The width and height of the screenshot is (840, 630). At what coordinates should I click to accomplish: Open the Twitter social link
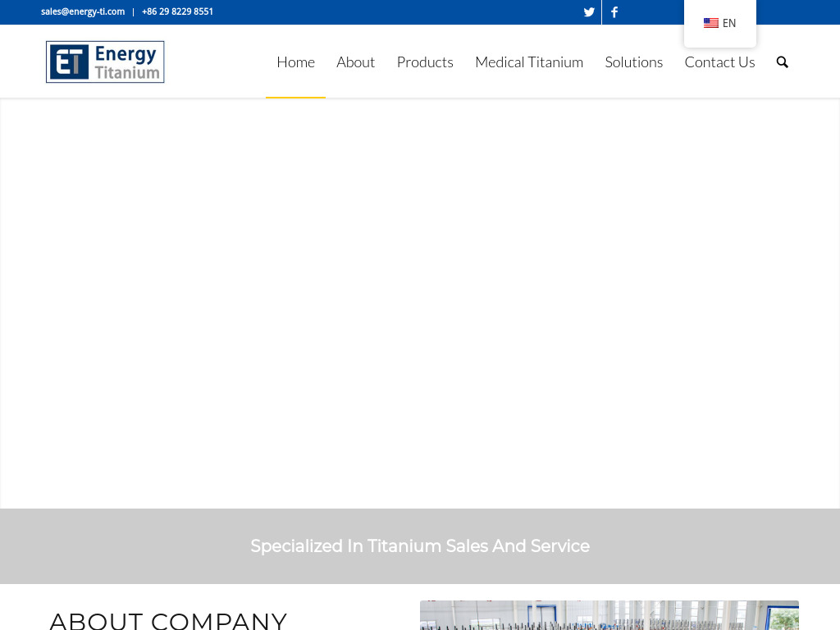point(589,11)
